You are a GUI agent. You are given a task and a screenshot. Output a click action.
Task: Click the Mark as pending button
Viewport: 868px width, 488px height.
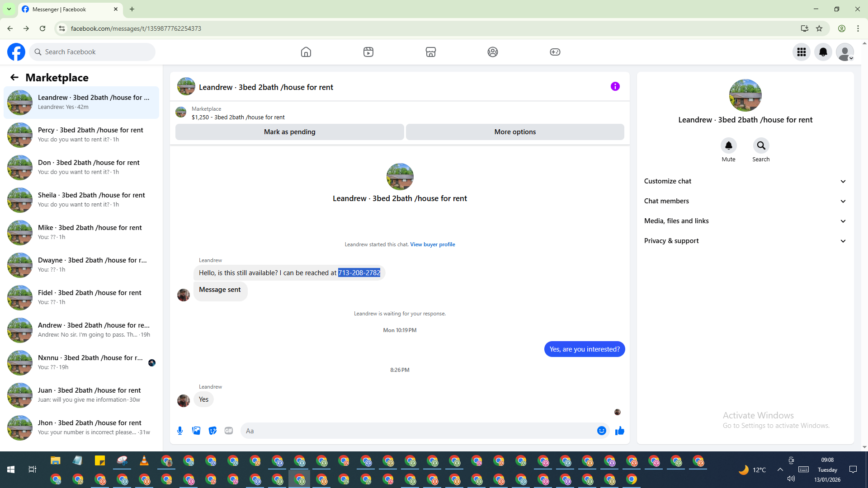click(289, 132)
